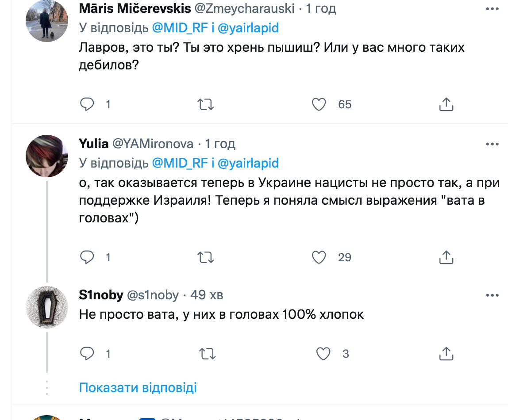Retweet the Māris Mičerevskis tweet
This screenshot has width=508, height=420.
pyautogui.click(x=205, y=104)
